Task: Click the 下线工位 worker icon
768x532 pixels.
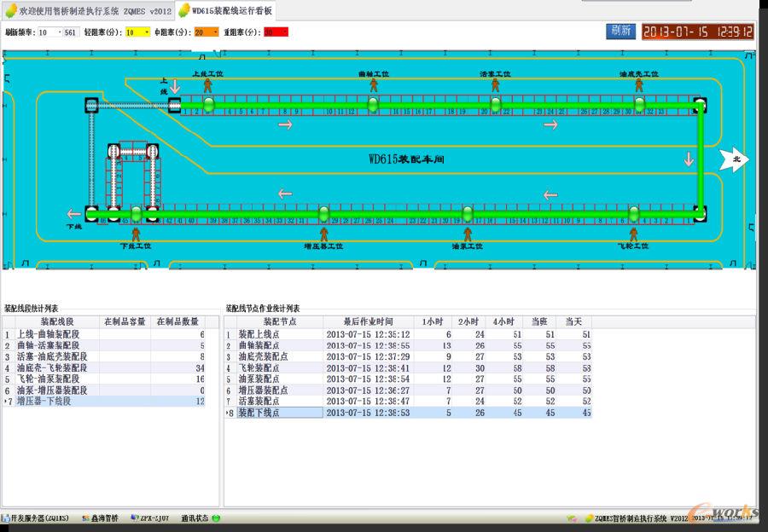Action: pos(136,233)
